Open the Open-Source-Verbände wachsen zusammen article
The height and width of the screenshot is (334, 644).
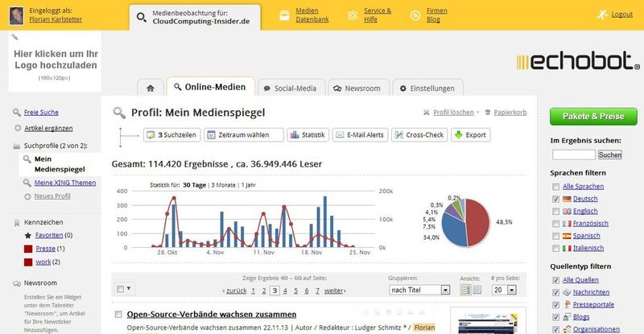click(x=212, y=314)
